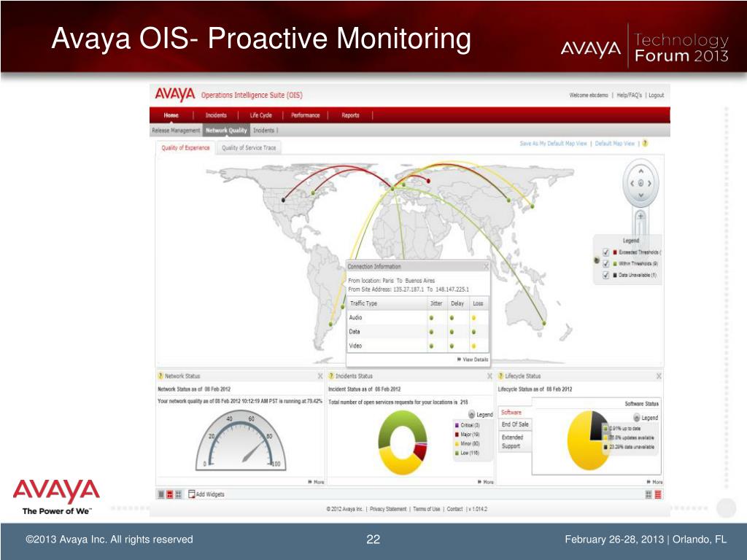Image resolution: width=747 pixels, height=560 pixels.
Task: Collapse the Software Status legend
Action: tap(636, 418)
